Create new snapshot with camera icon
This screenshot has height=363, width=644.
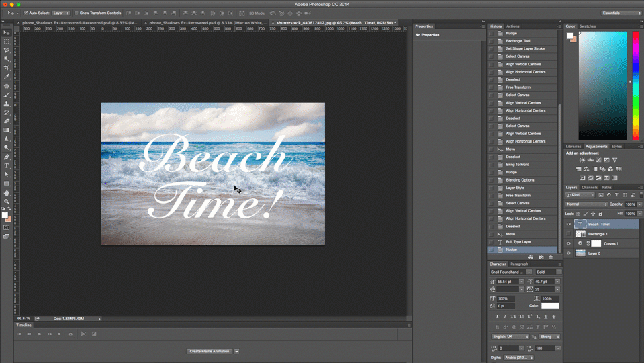[541, 257]
